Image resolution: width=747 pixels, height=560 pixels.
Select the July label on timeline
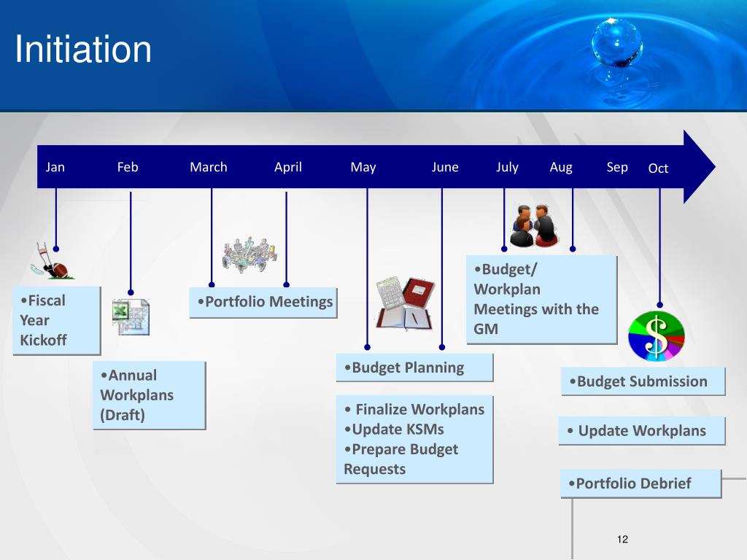pyautogui.click(x=507, y=168)
